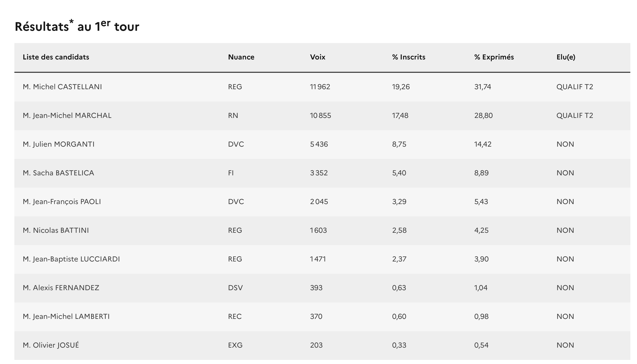This screenshot has height=364, width=637.
Task: Select the M. Jean-Michel MARCHAL name cell
Action: point(67,116)
